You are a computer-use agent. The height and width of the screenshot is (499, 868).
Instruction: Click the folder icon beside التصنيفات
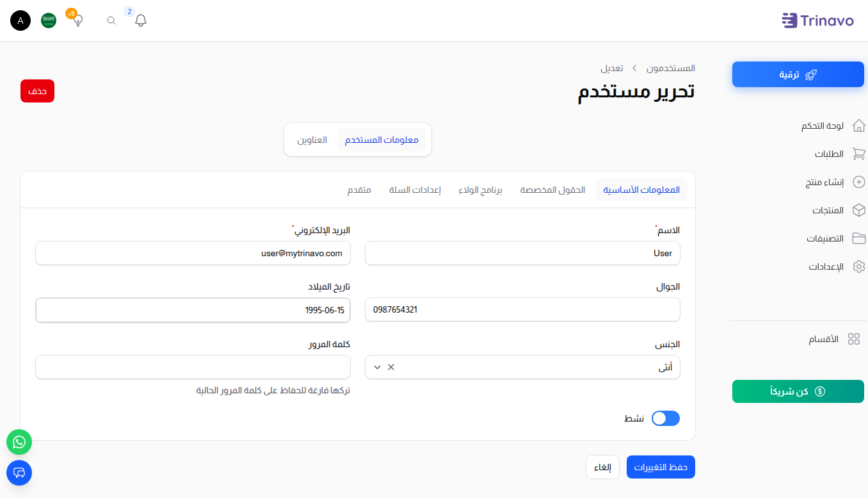point(859,238)
